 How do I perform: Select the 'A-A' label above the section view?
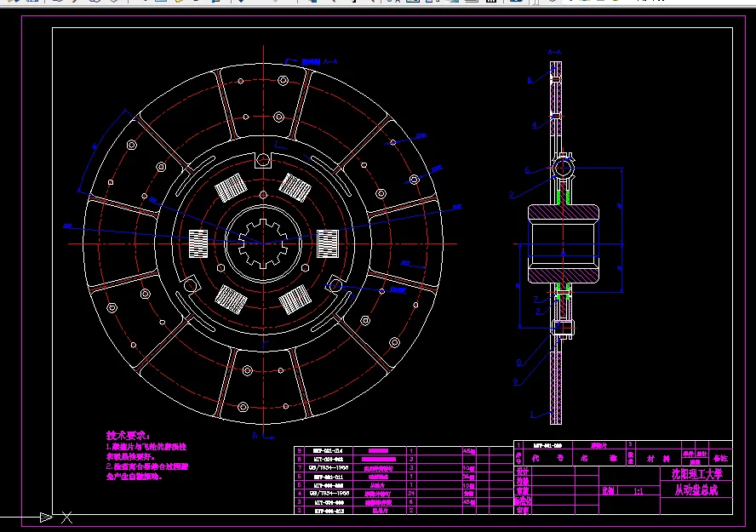point(554,52)
